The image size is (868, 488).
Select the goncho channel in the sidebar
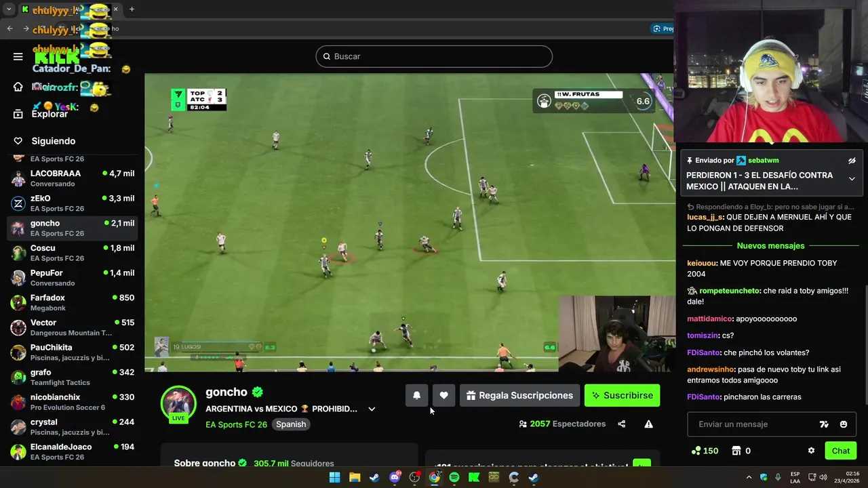[72, 228]
